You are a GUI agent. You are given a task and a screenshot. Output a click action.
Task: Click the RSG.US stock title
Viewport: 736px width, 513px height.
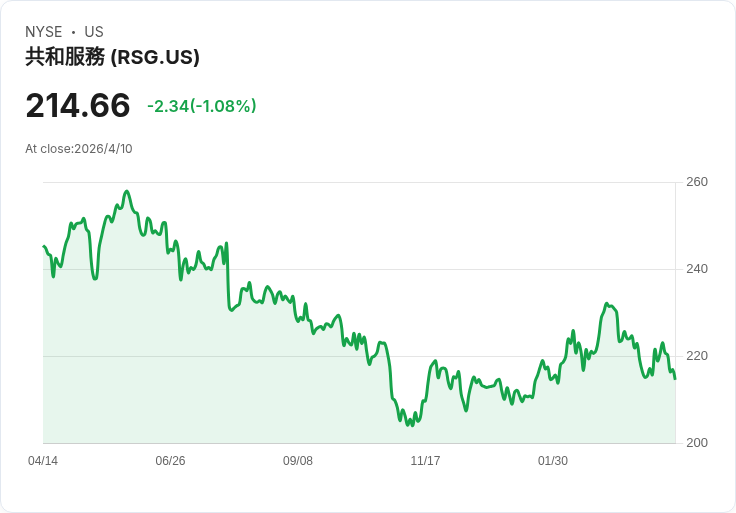[x=112, y=57]
